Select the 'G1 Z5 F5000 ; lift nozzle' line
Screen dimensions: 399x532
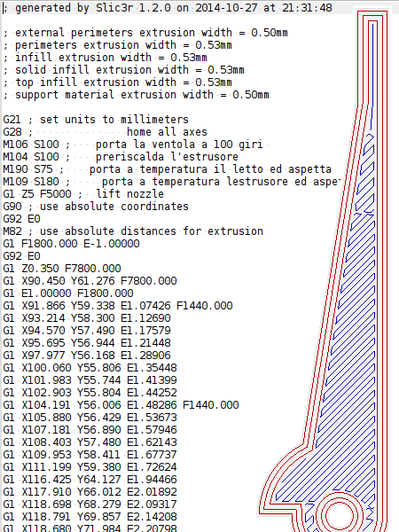(83, 193)
